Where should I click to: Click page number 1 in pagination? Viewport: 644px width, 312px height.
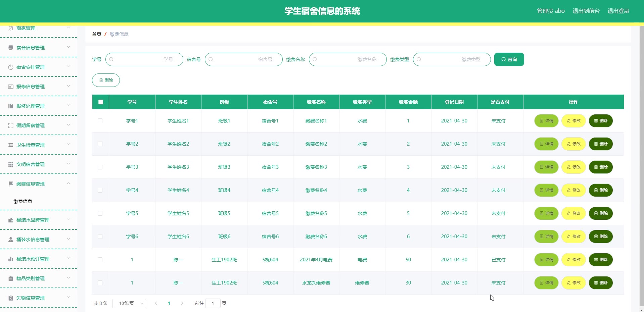click(169, 303)
